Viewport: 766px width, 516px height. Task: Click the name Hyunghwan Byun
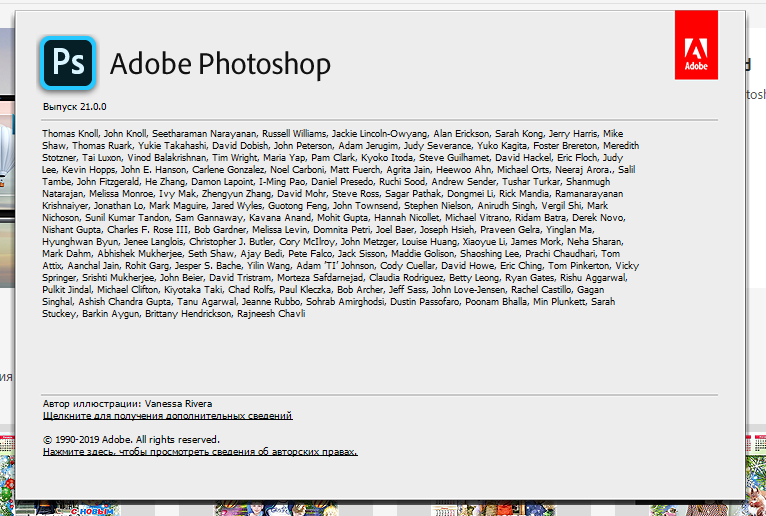(x=80, y=242)
